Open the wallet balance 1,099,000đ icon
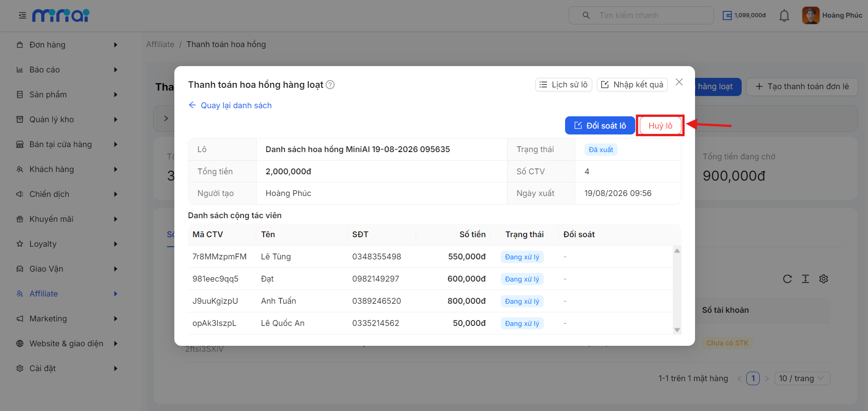 (727, 15)
